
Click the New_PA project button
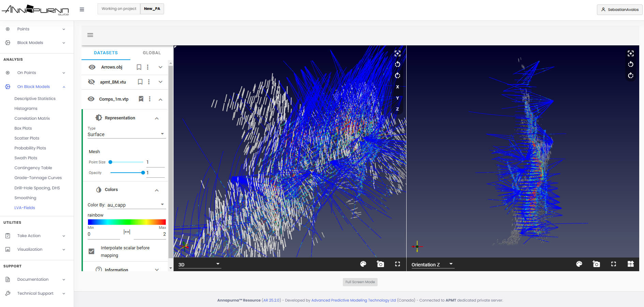pos(152,9)
